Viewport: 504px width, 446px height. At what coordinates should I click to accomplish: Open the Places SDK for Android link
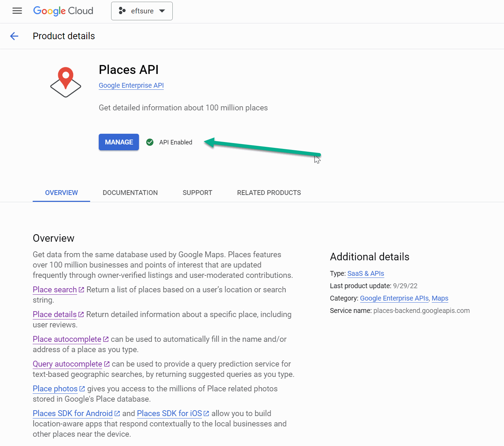pyautogui.click(x=73, y=413)
